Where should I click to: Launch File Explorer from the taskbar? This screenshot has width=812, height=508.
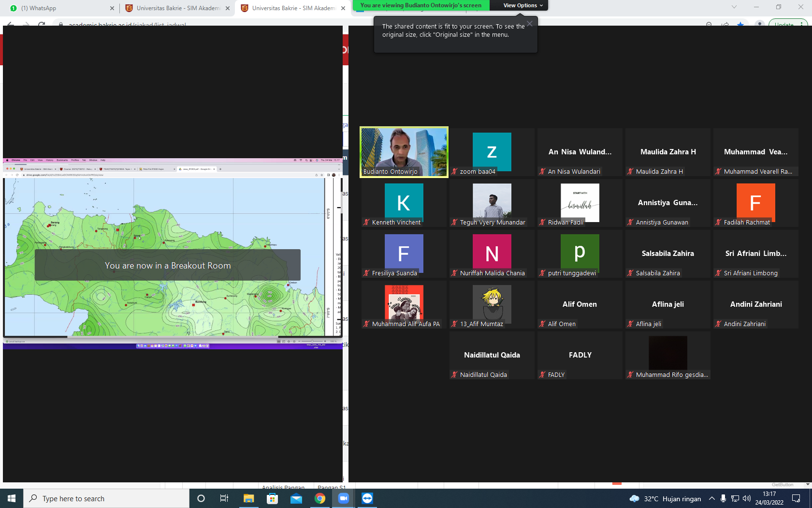tap(248, 498)
